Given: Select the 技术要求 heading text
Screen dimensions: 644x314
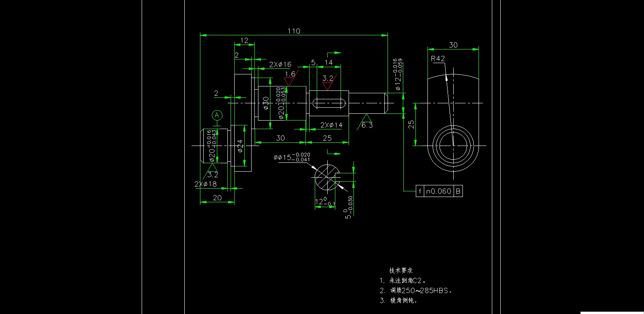Looking at the screenshot, I should [x=400, y=271].
